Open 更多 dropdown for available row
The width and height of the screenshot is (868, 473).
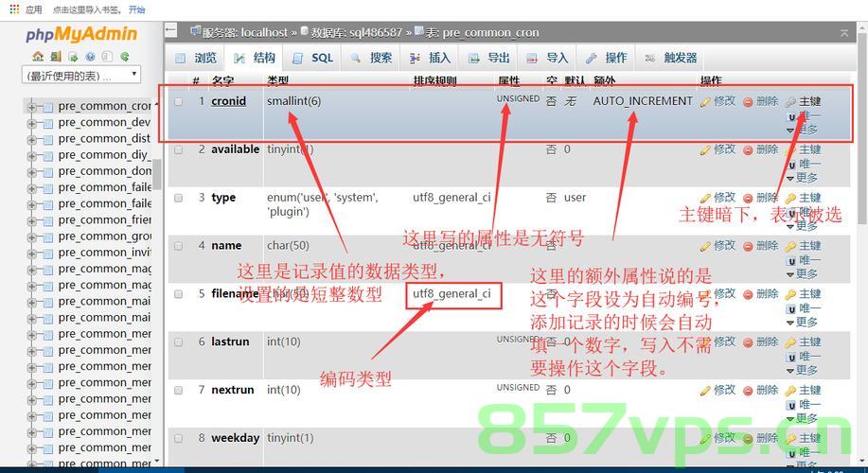click(x=802, y=178)
